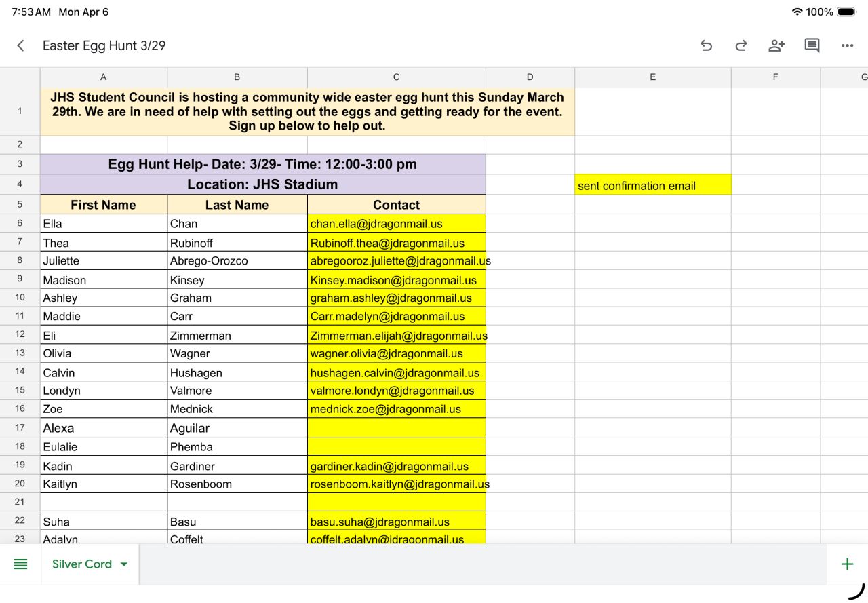The height and width of the screenshot is (603, 868).
Task: Select valmore.londyn@jdragonmail.us email cell
Action: click(x=397, y=391)
